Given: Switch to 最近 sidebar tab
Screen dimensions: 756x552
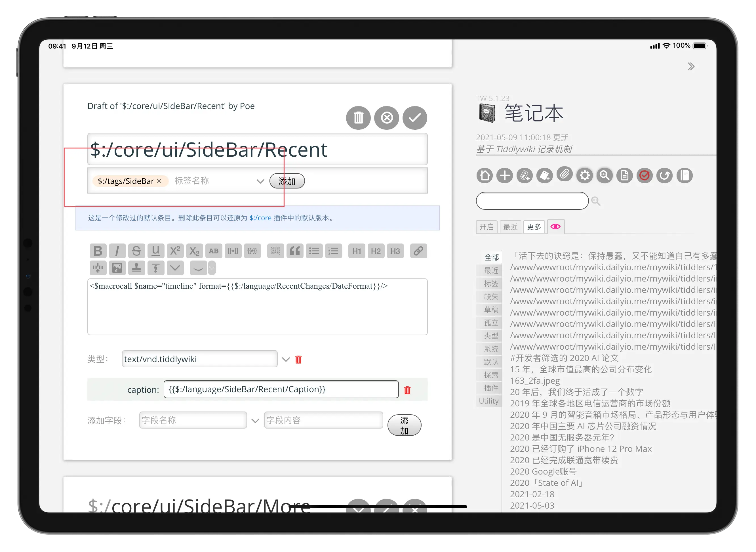Looking at the screenshot, I should [x=510, y=227].
